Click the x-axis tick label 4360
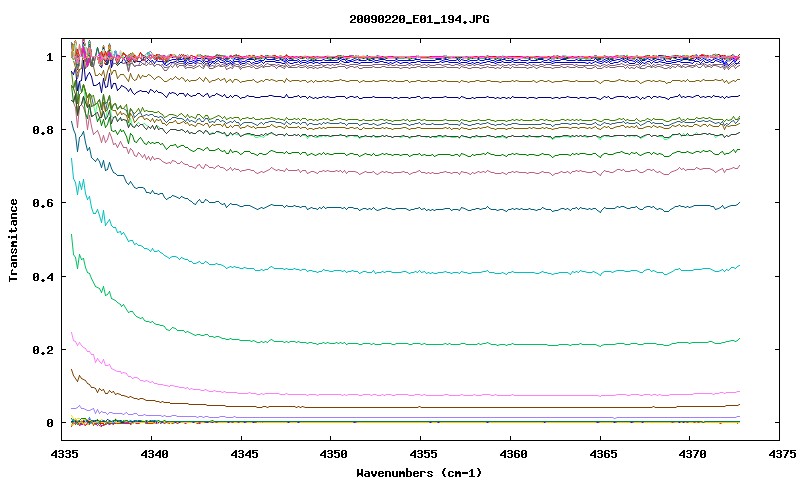The height and width of the screenshot is (480, 800). (x=511, y=454)
